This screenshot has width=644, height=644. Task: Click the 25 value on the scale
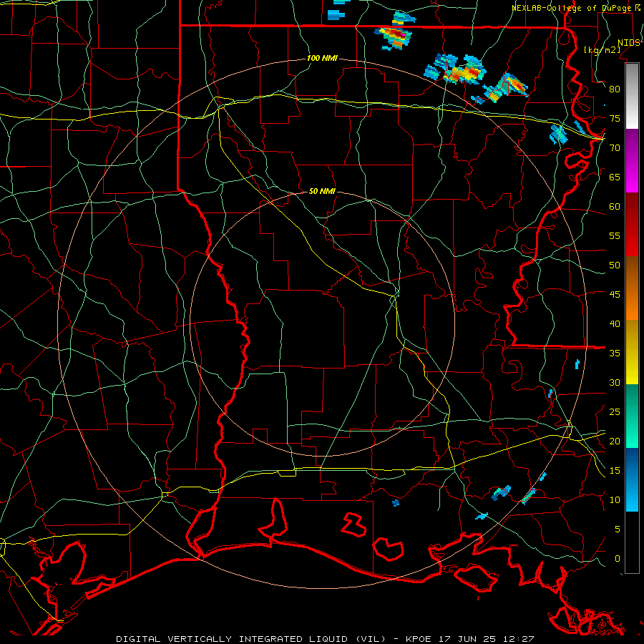pyautogui.click(x=615, y=411)
